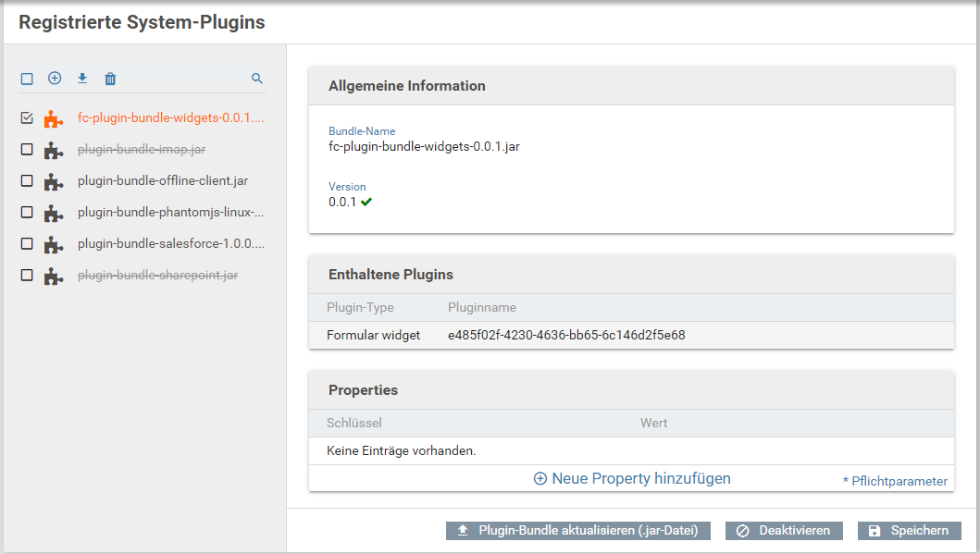Open the plugin-bundle-sharepoint.jar entry
Screen dimensions: 980x554
[x=157, y=276]
